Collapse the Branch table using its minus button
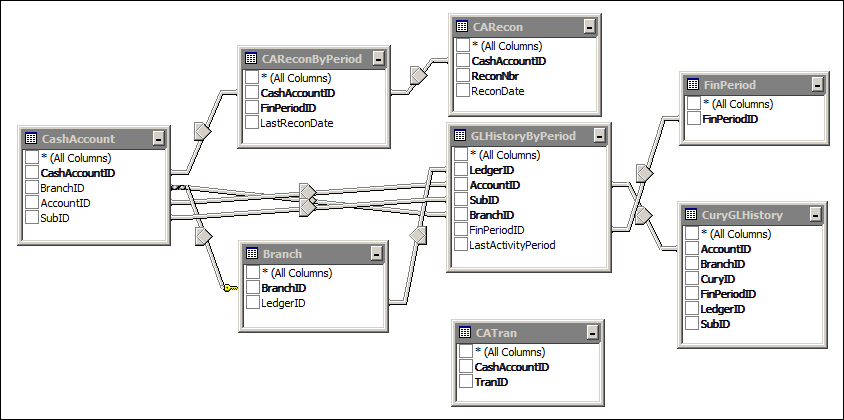The height and width of the screenshot is (420, 844). click(377, 254)
